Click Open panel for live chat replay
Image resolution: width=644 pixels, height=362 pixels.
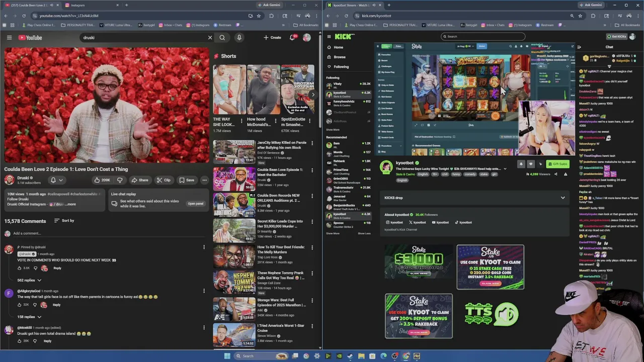pyautogui.click(x=196, y=204)
